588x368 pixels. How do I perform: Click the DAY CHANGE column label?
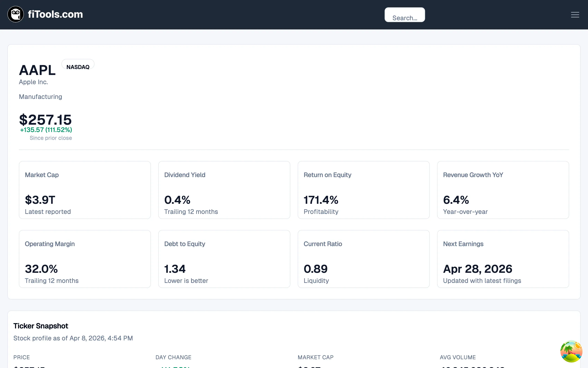(x=173, y=357)
